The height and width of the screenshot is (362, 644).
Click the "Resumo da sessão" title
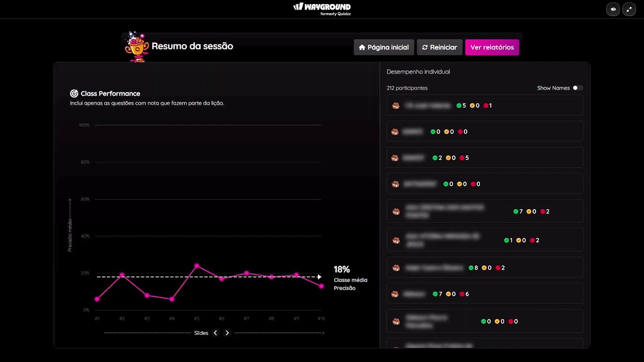(192, 46)
